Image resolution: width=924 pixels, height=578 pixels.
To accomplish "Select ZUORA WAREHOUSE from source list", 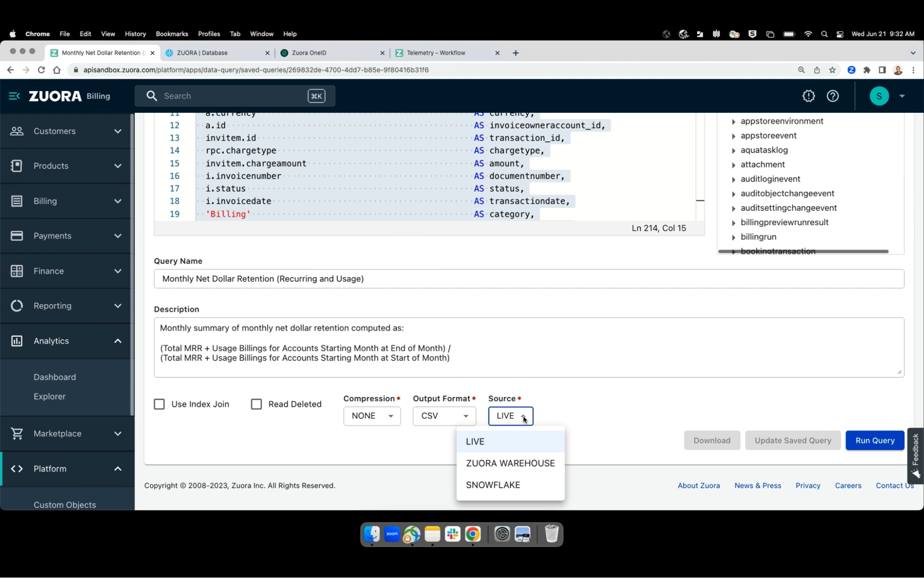I will [510, 463].
